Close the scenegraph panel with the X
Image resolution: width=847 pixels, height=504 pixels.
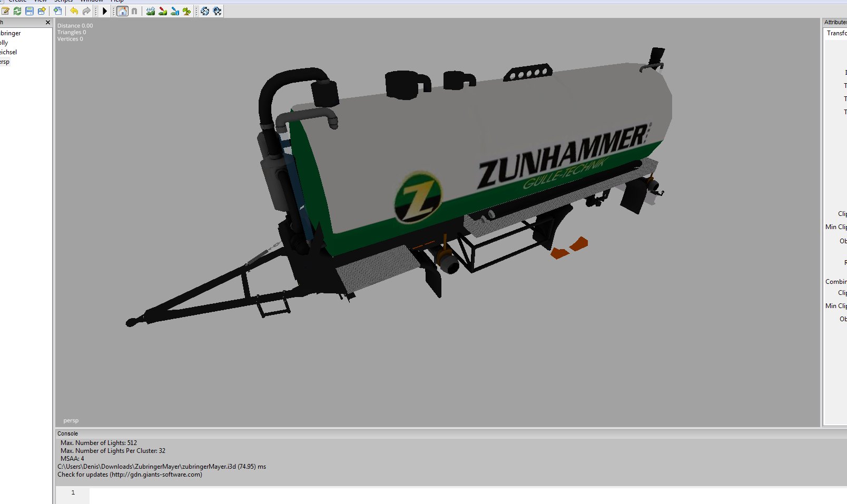48,23
